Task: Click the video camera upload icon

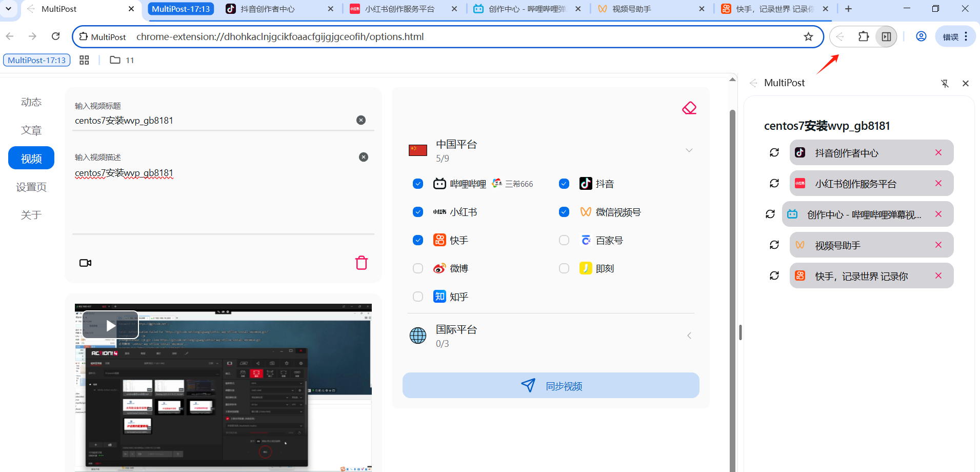Action: tap(86, 263)
